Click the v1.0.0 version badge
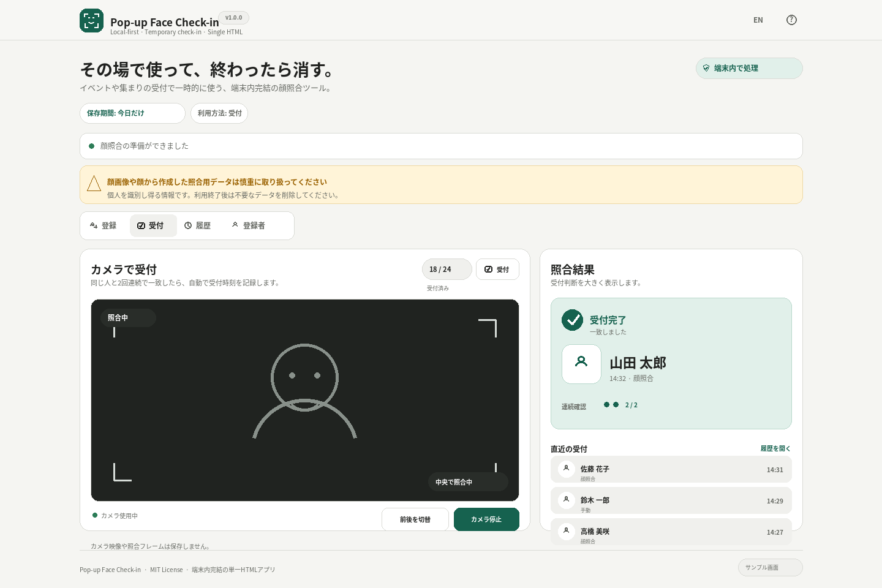The width and height of the screenshot is (882, 588). pos(233,18)
